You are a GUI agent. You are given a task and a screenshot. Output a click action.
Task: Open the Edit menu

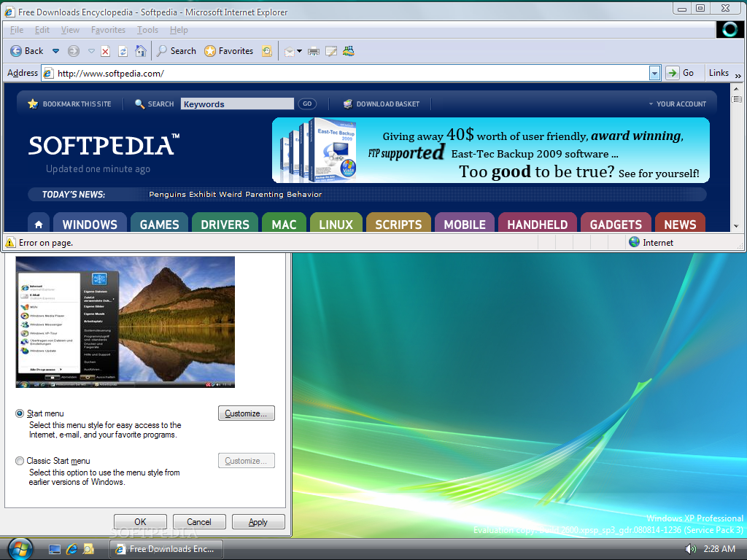(x=42, y=29)
